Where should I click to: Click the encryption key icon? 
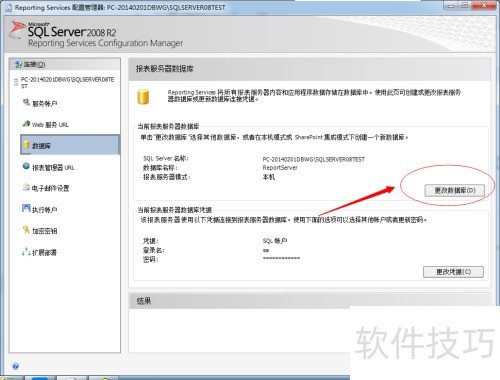point(26,230)
